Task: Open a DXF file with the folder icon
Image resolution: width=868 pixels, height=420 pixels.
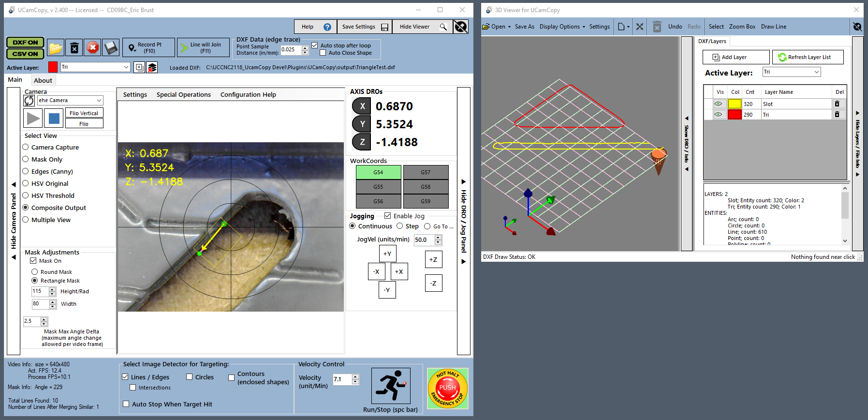Action: [55, 48]
